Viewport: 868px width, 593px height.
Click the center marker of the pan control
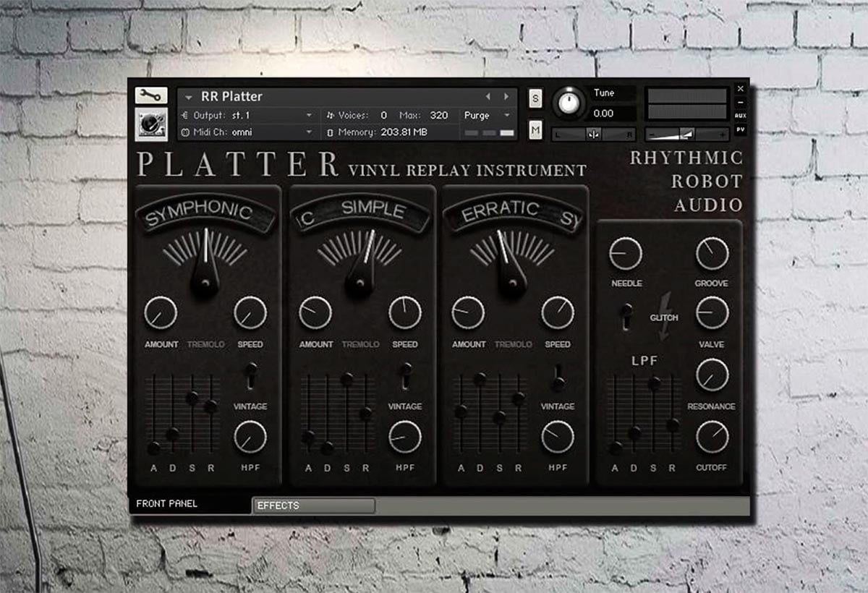(x=593, y=135)
